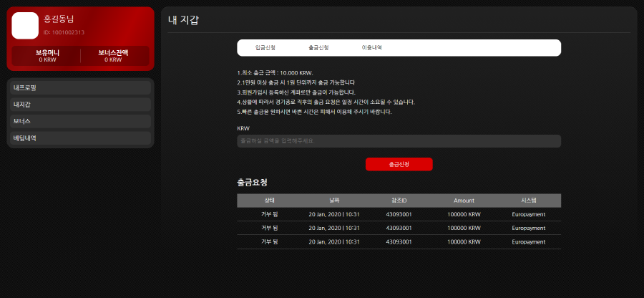Click the white profile avatar image

pos(25,26)
